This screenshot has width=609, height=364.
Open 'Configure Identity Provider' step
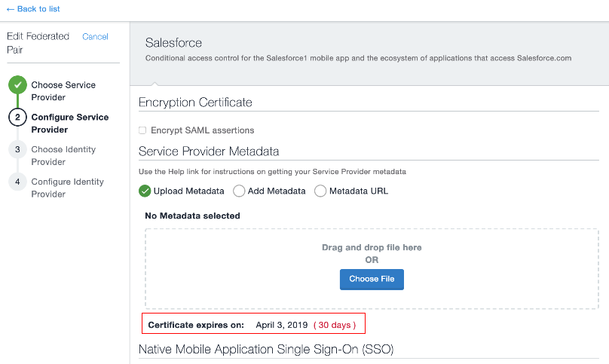(x=68, y=188)
